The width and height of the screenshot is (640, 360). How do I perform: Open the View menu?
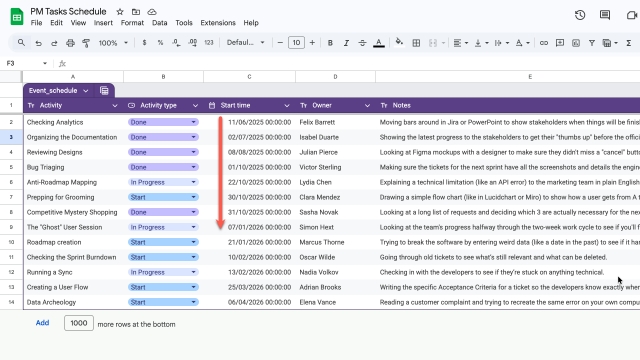78,23
